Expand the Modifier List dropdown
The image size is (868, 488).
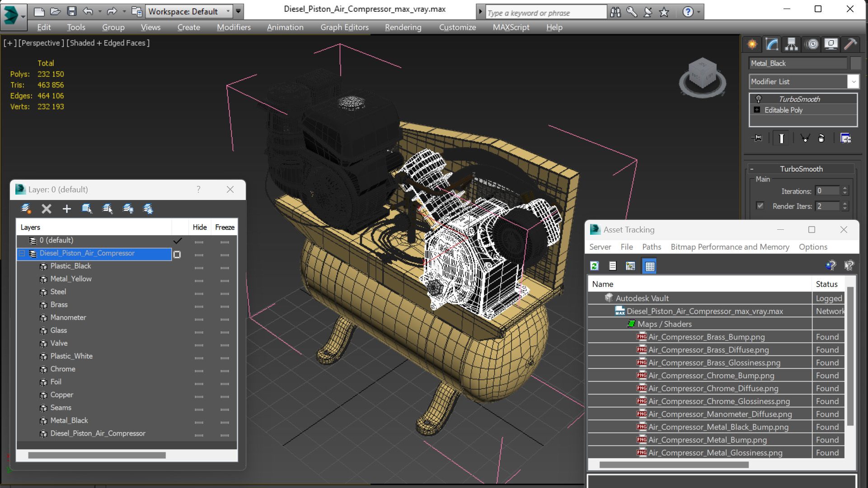click(x=853, y=81)
